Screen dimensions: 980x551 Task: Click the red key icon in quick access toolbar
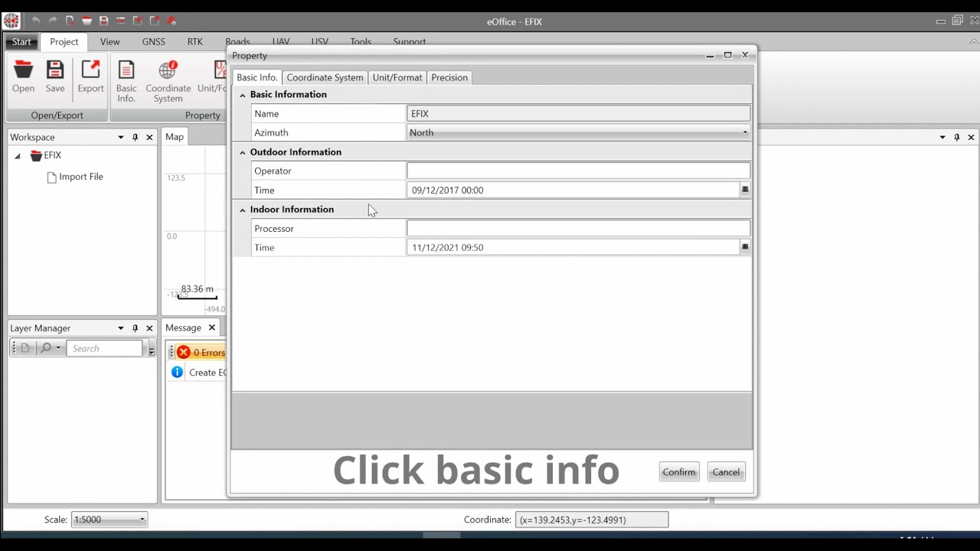(x=171, y=21)
